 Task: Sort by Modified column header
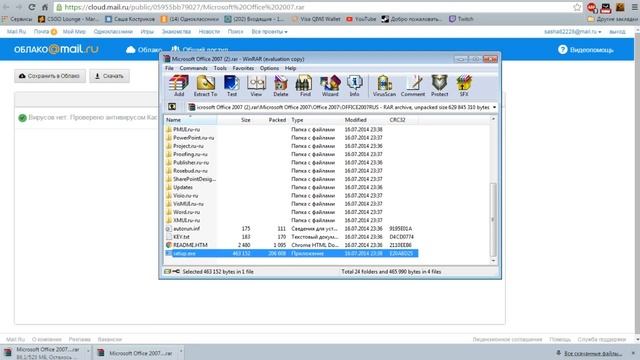coord(364,120)
